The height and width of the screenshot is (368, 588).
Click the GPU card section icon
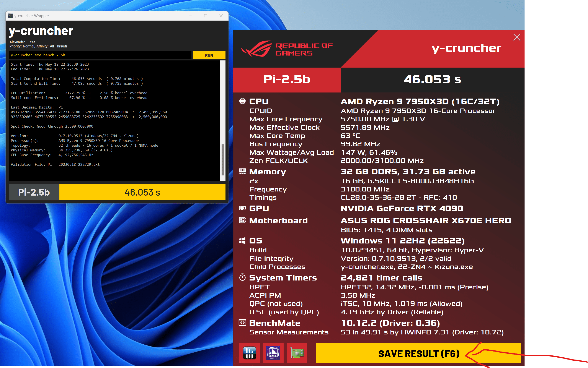coord(242,208)
